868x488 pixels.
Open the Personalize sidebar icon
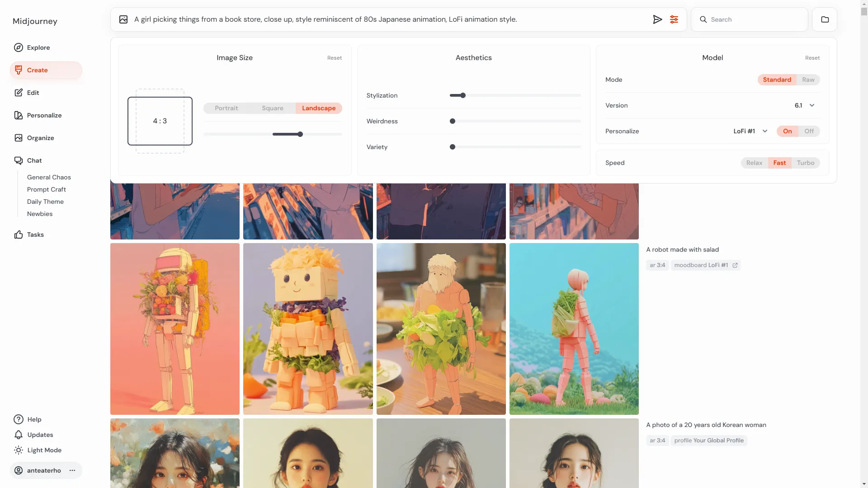point(19,115)
